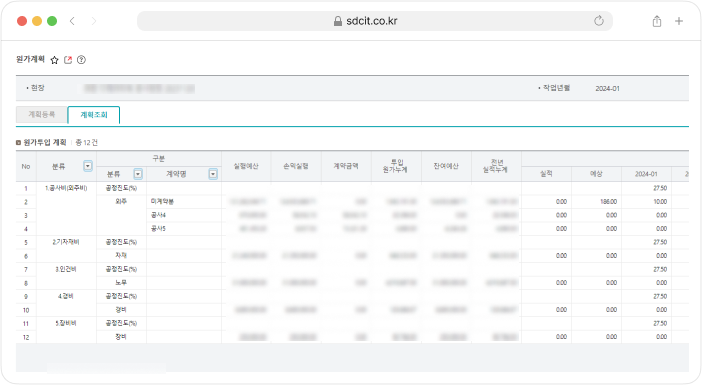Image resolution: width=702 pixels, height=385 pixels.
Task: Click the 원가투입 계획 section heading
Action: point(45,142)
